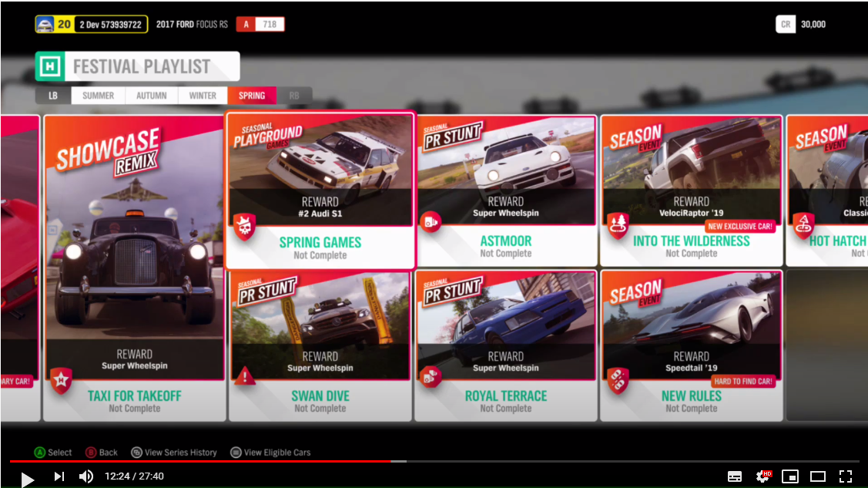
Task: Click the New Exclusive Car label
Action: click(740, 226)
